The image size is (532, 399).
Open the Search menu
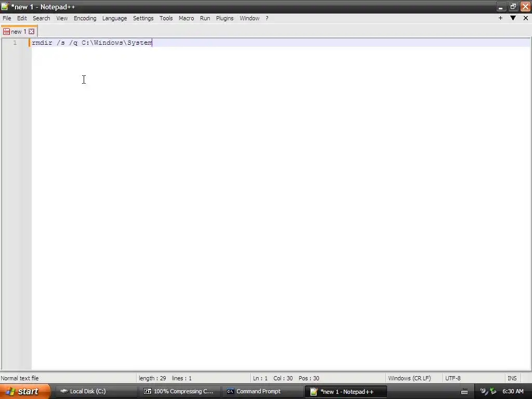[42, 18]
